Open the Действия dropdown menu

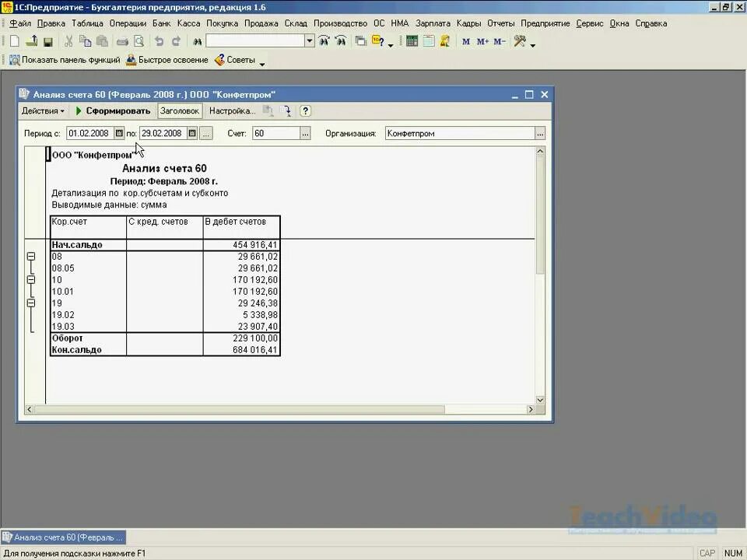(43, 111)
